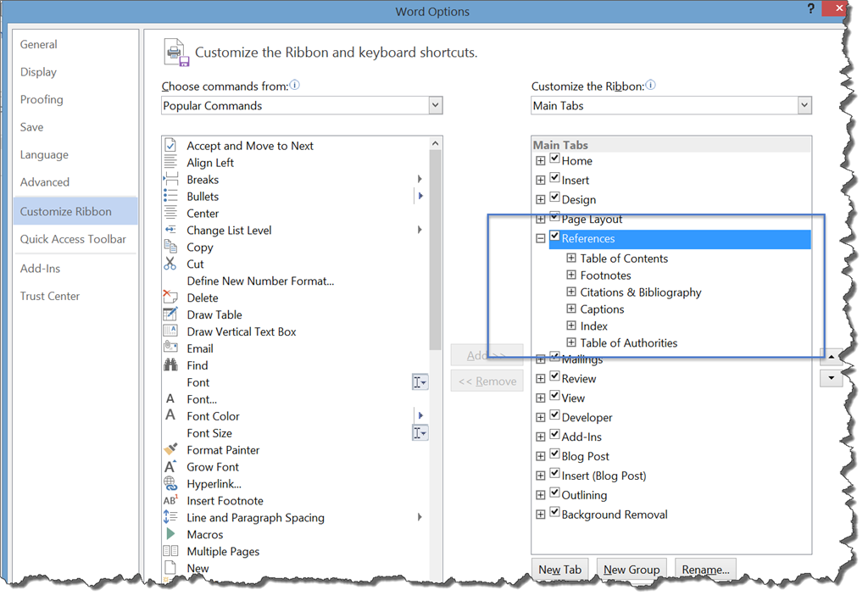
Task: Toggle the References tab checkbox
Action: click(554, 237)
